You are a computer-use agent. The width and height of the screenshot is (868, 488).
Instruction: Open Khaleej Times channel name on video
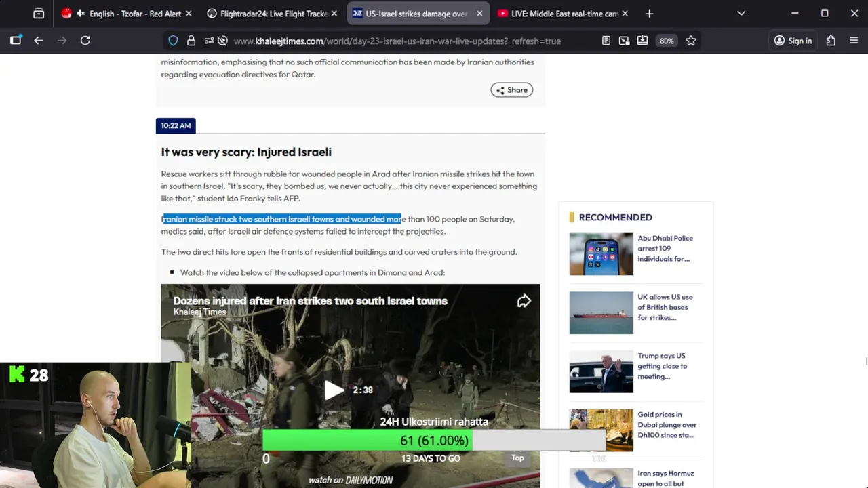pyautogui.click(x=199, y=312)
